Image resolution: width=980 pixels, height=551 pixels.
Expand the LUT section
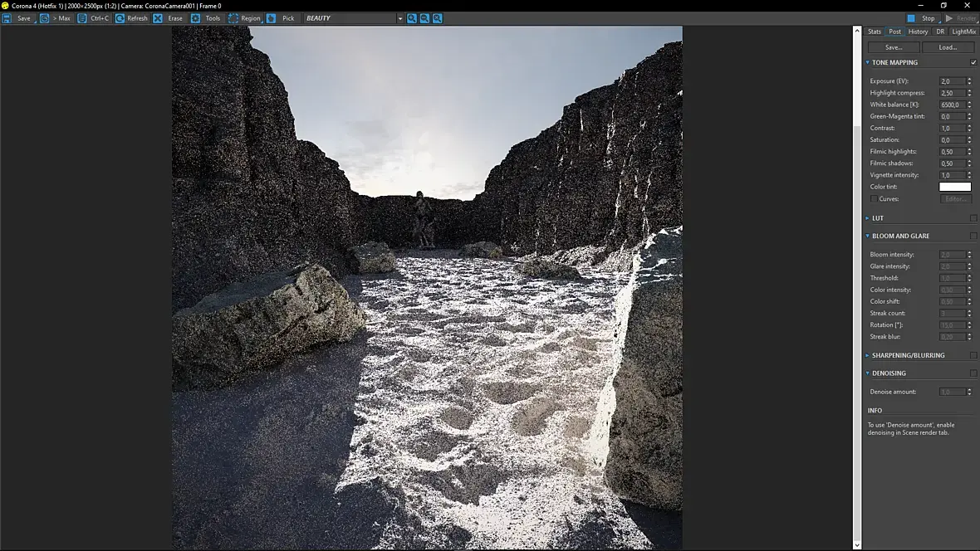[x=868, y=218]
